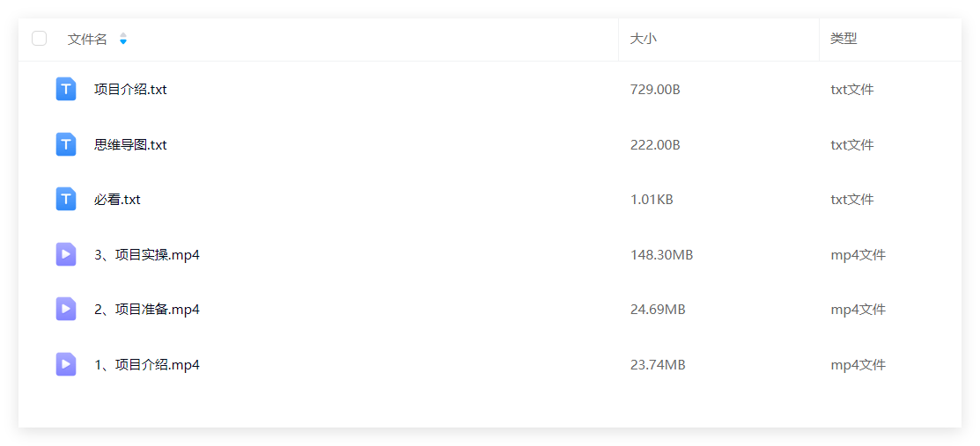The height and width of the screenshot is (446, 980).
Task: Click the 思维导图.txt text file icon
Action: [66, 144]
